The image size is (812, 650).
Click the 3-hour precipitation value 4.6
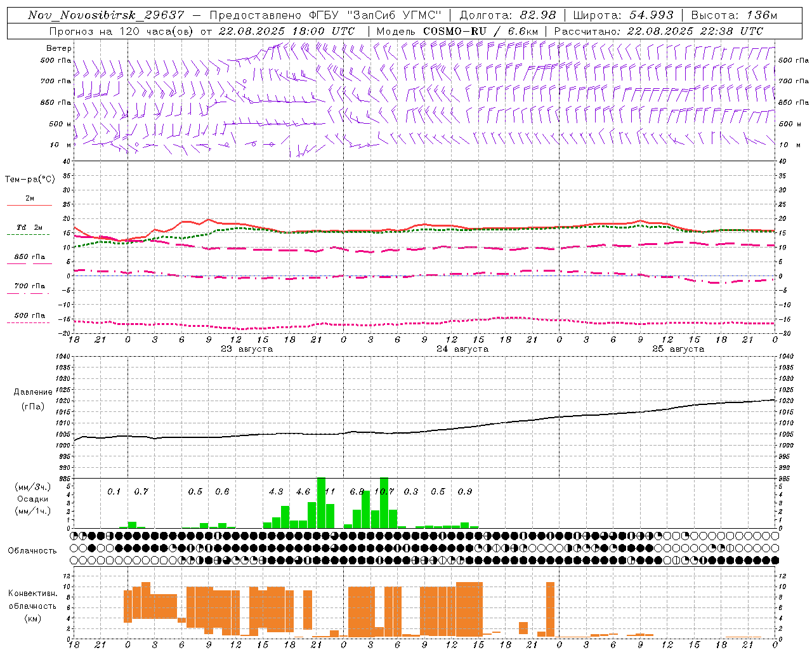tap(303, 491)
